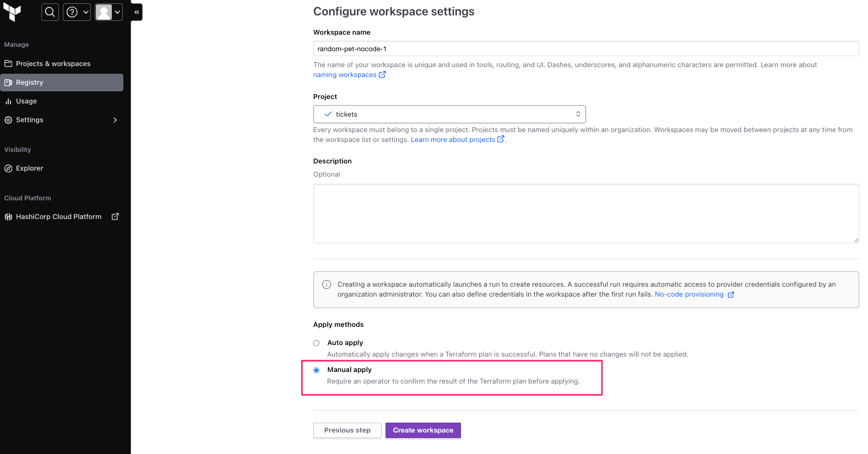Click into the Workspace name field
868x454 pixels.
[x=585, y=49]
